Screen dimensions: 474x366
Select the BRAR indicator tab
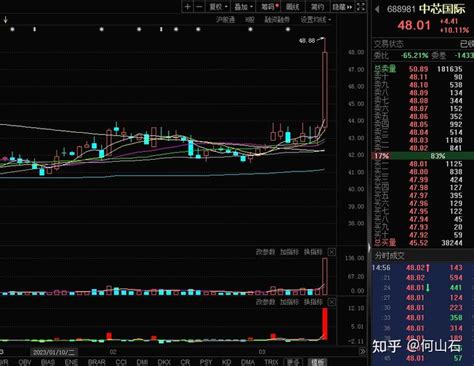(x=97, y=362)
